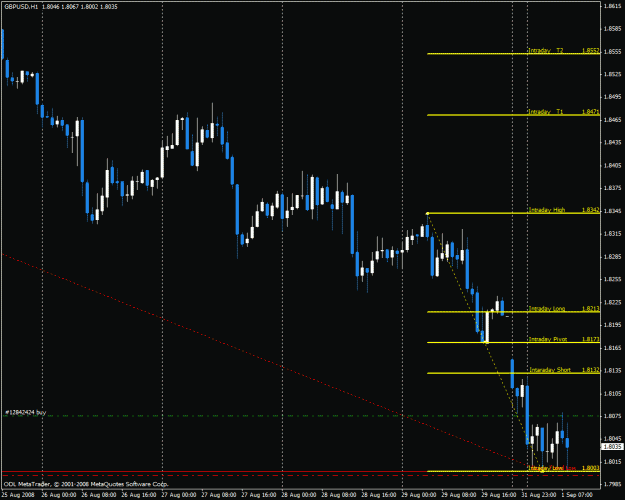Click price axis value 1.8255

[612, 280]
